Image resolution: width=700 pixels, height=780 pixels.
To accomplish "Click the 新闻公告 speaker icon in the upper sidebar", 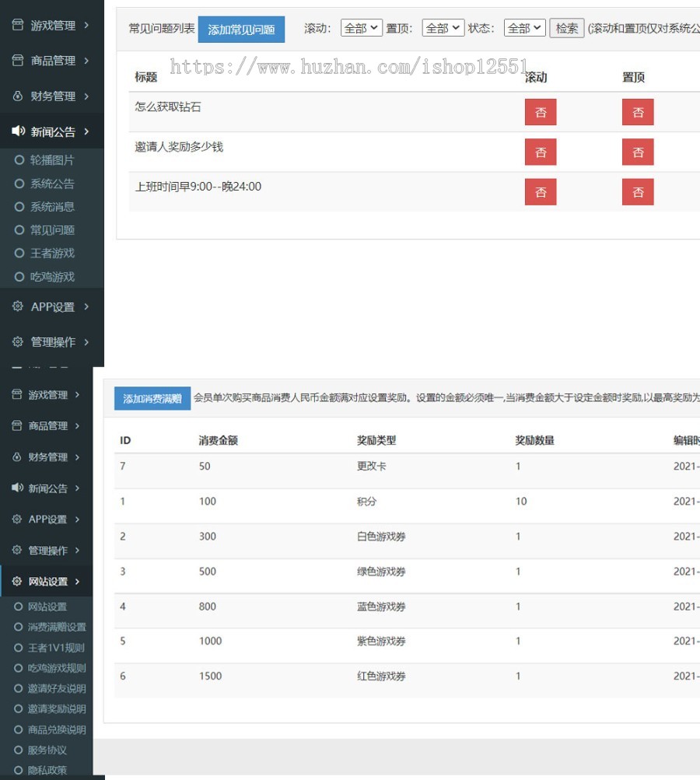I will pyautogui.click(x=18, y=131).
